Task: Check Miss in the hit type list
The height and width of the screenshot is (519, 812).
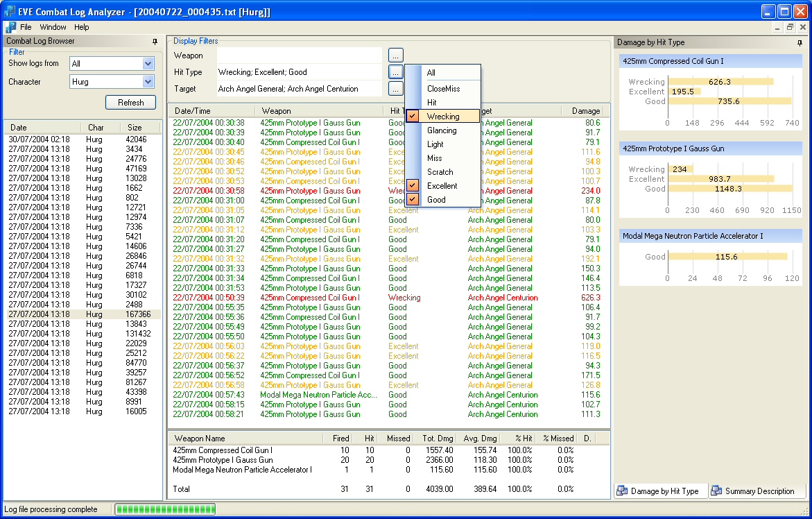Action: (x=443, y=158)
